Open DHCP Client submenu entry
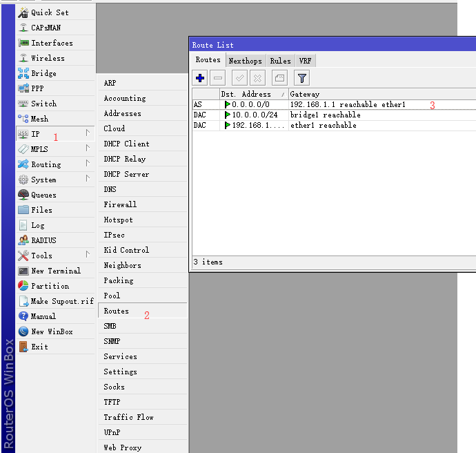The width and height of the screenshot is (476, 453). [x=142, y=144]
